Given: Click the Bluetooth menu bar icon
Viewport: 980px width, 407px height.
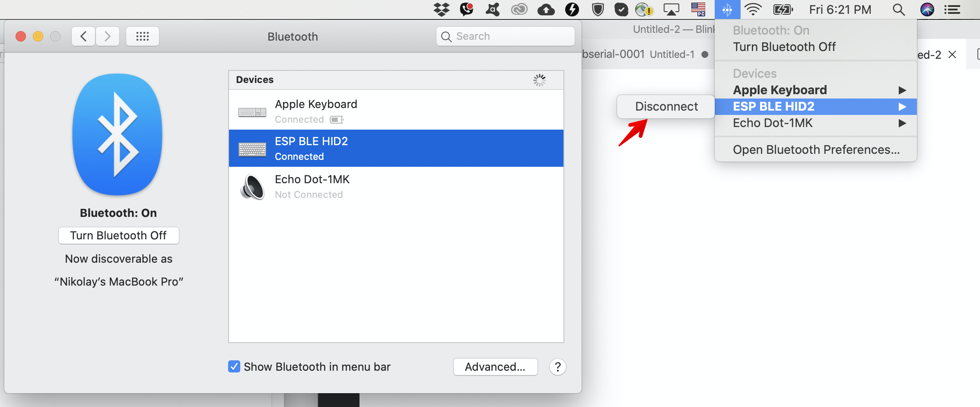Looking at the screenshot, I should tap(727, 10).
